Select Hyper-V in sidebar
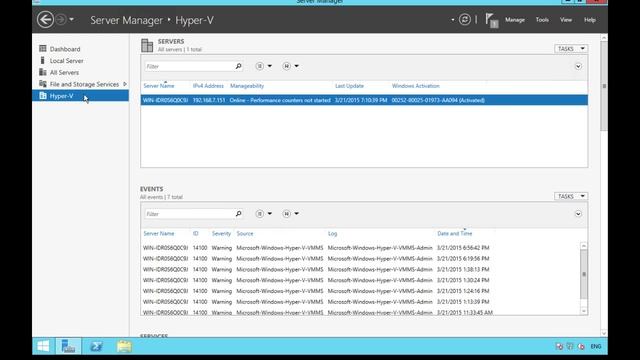The image size is (640, 360). (x=80, y=96)
